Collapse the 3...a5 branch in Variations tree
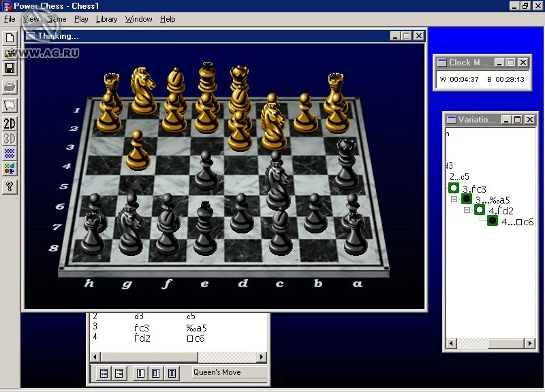 coord(454,199)
